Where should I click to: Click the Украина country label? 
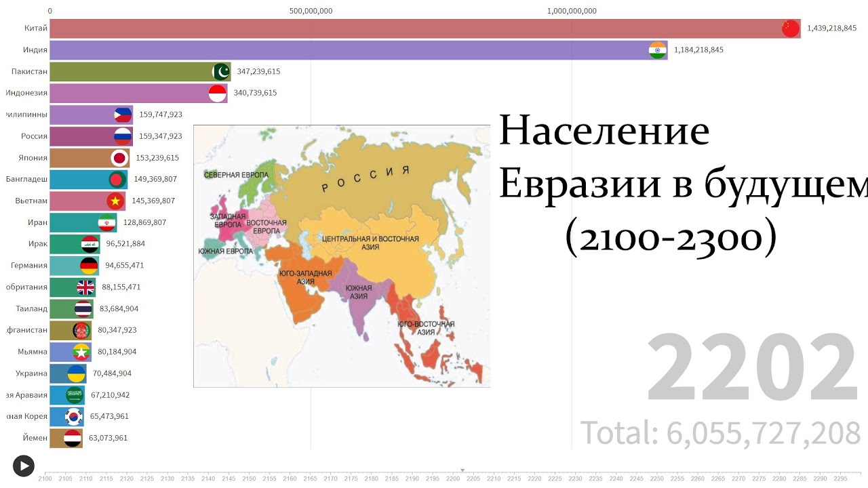(x=32, y=373)
